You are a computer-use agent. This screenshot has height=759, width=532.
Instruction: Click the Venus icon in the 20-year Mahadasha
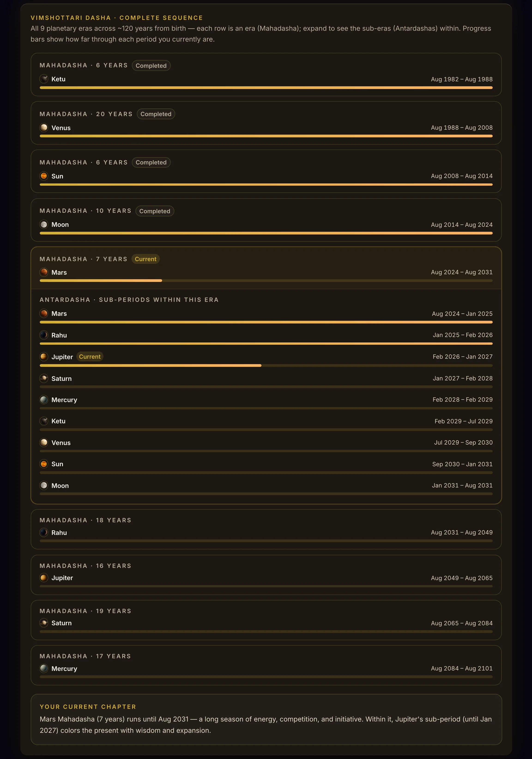pos(44,128)
